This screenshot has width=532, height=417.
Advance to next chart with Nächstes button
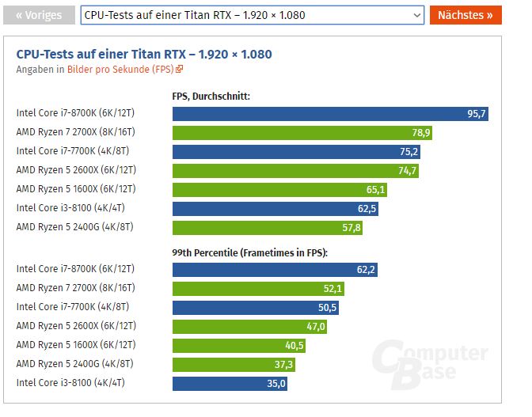[x=465, y=15]
